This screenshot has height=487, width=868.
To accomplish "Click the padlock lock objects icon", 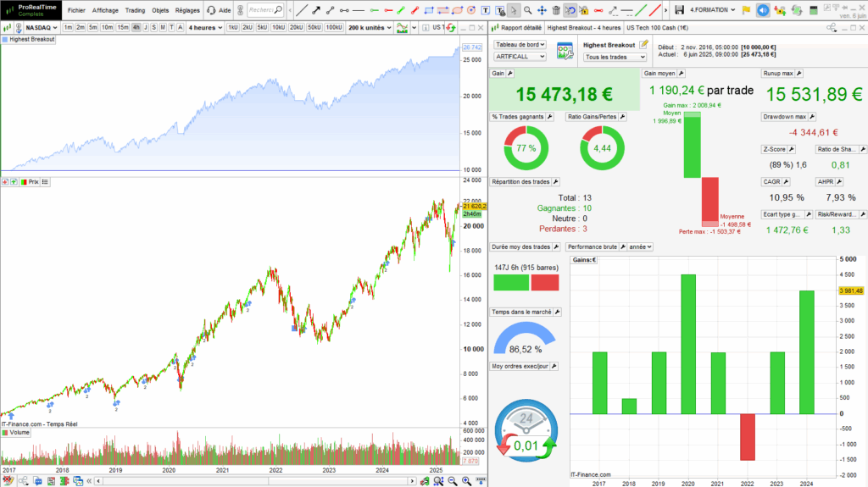I will (584, 10).
